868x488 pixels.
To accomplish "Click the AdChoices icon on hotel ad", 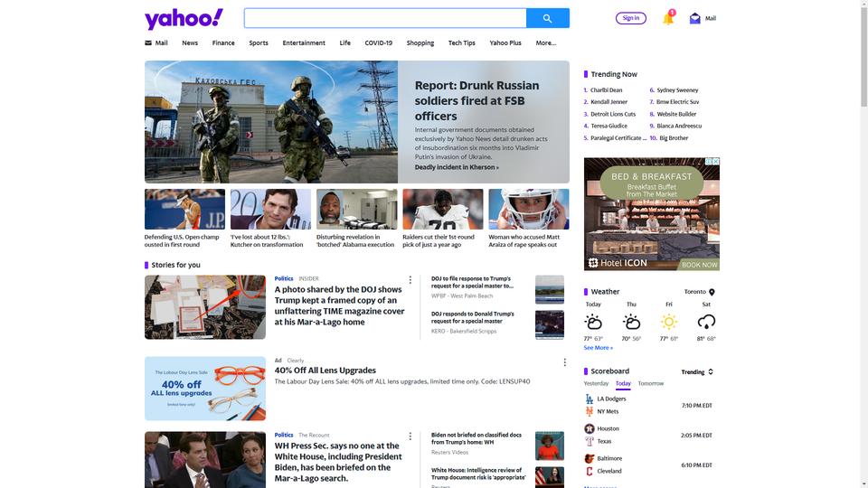I will 709,162.
